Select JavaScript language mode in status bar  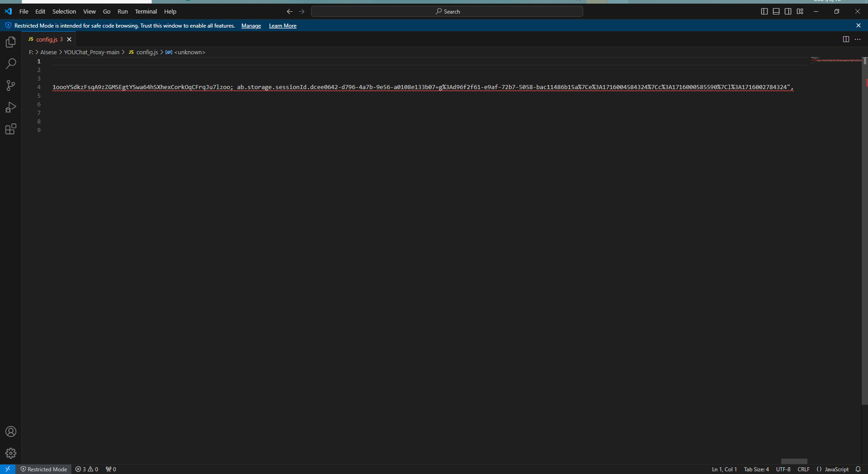(836, 469)
